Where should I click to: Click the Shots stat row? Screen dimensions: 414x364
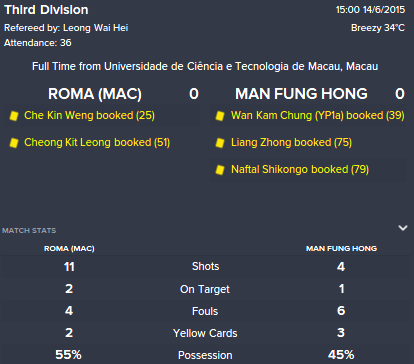tap(205, 266)
